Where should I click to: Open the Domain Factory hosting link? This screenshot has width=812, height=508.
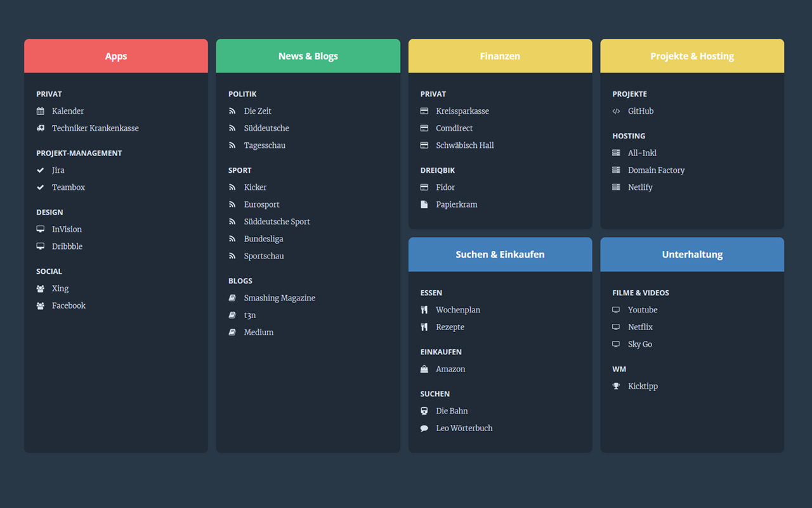pyautogui.click(x=656, y=170)
